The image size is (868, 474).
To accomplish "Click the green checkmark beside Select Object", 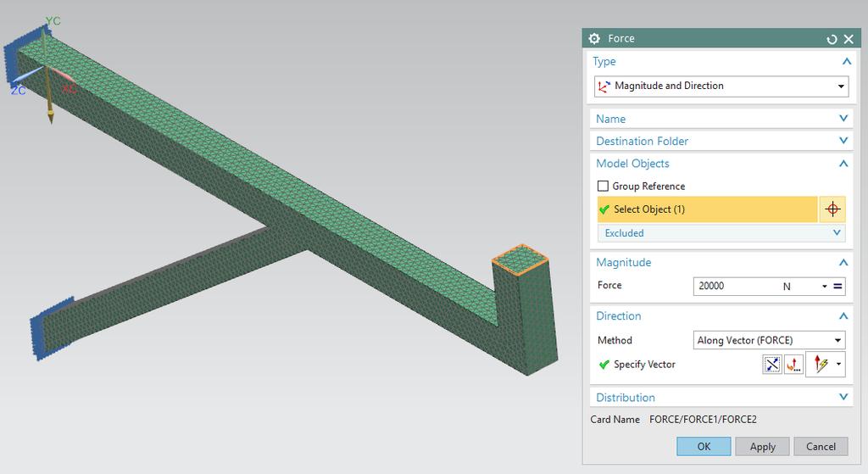I will pyautogui.click(x=604, y=209).
